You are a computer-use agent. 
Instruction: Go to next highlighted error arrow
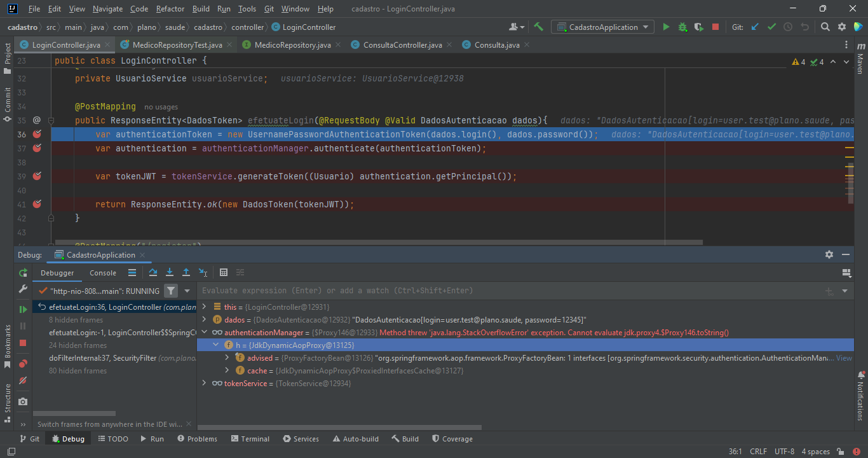coord(848,62)
